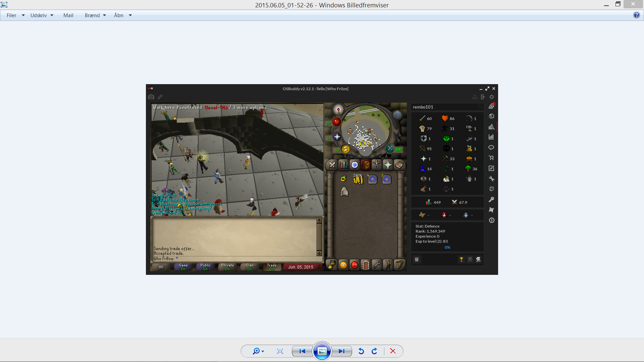Open the blue help question mark
The height and width of the screenshot is (362, 644).
click(x=636, y=15)
